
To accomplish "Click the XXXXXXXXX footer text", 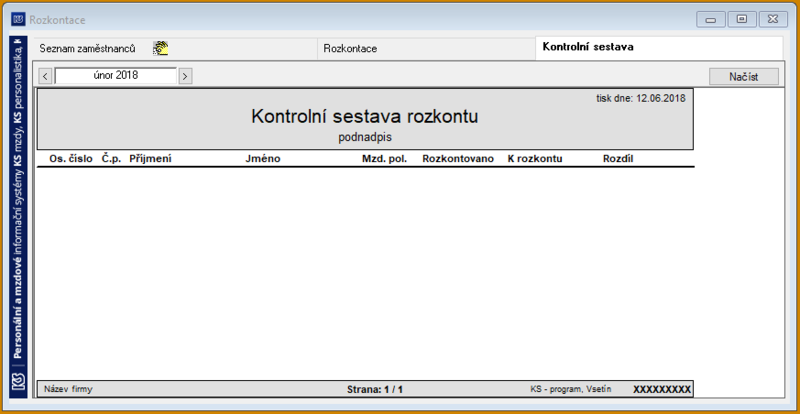I will (x=662, y=389).
